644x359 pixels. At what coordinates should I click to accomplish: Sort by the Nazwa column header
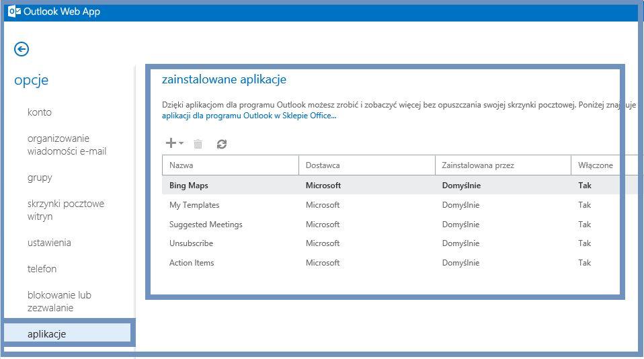[231, 165]
